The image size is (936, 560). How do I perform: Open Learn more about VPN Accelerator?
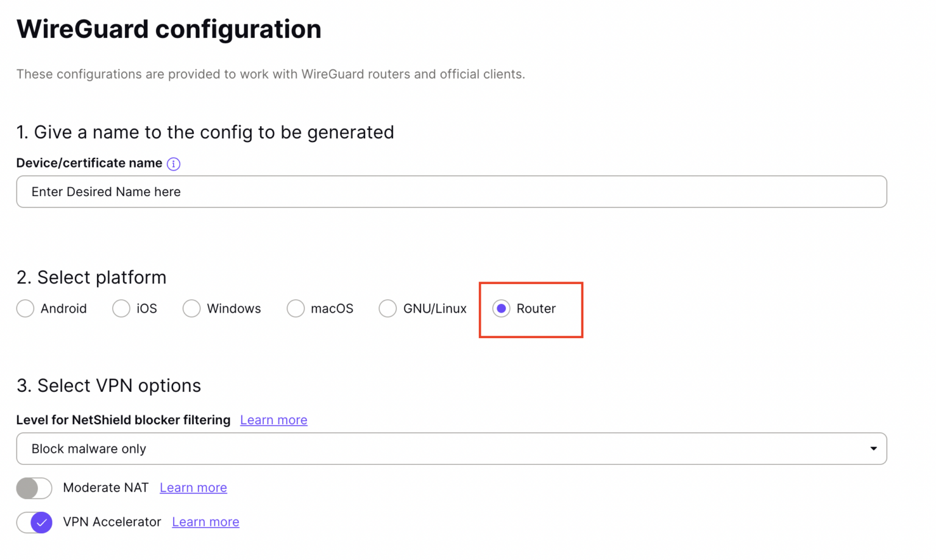tap(205, 522)
